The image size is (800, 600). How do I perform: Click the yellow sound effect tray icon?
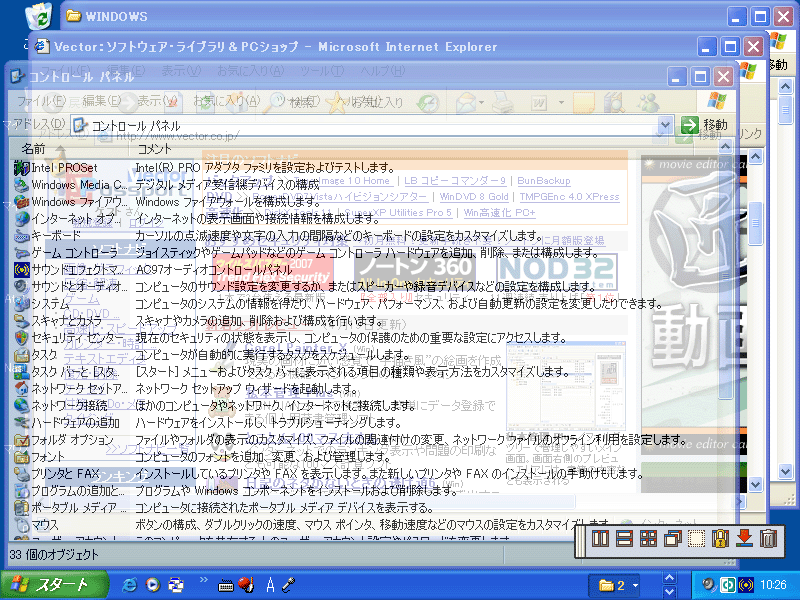(745, 584)
